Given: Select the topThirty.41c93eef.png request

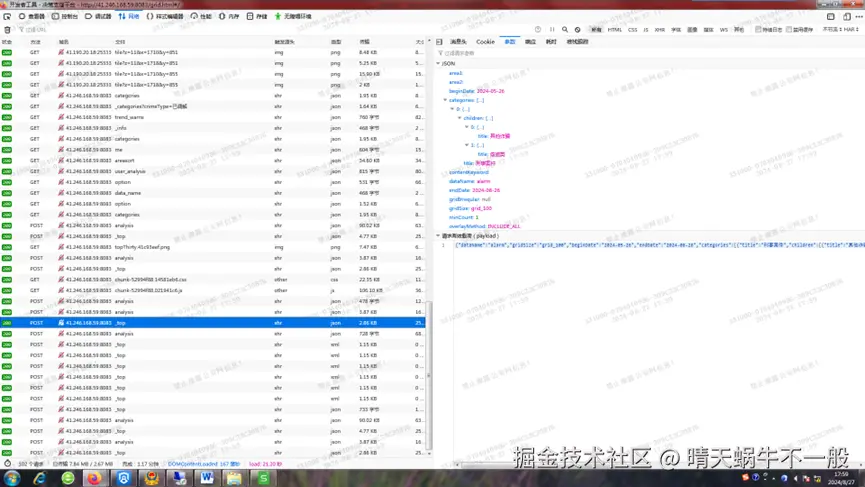Looking at the screenshot, I should tap(213, 247).
